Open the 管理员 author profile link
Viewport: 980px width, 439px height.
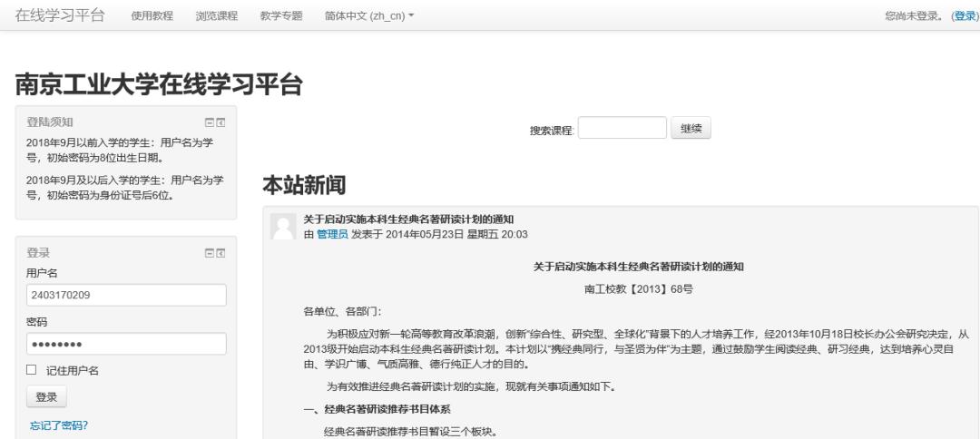pyautogui.click(x=332, y=235)
